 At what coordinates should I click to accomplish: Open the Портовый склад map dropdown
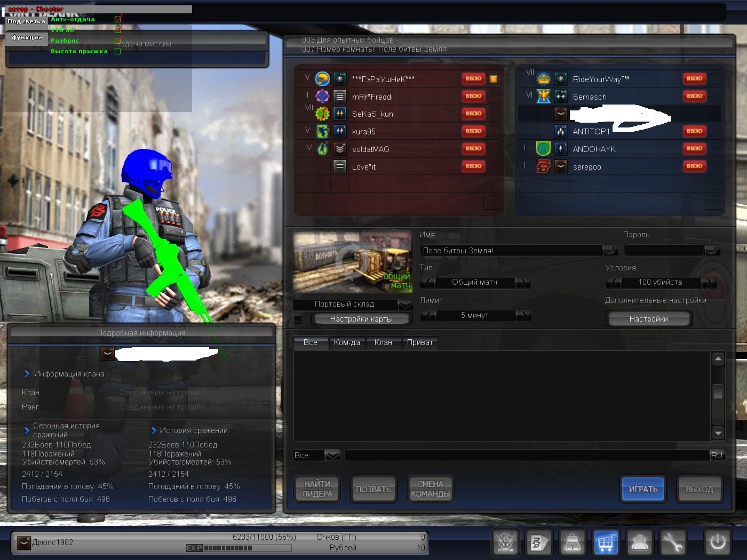point(406,305)
